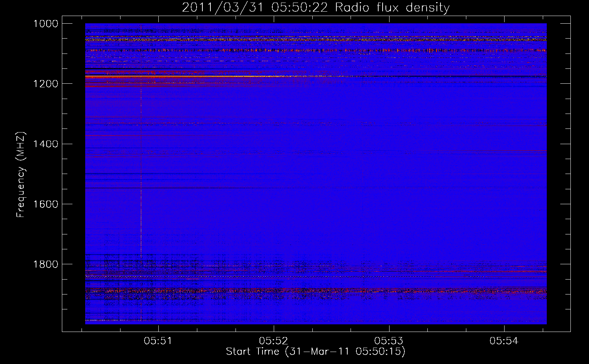Click the plot title '2011/03/31 05:50:22 Radio flux density'
The image size is (589, 364).
[316, 7]
